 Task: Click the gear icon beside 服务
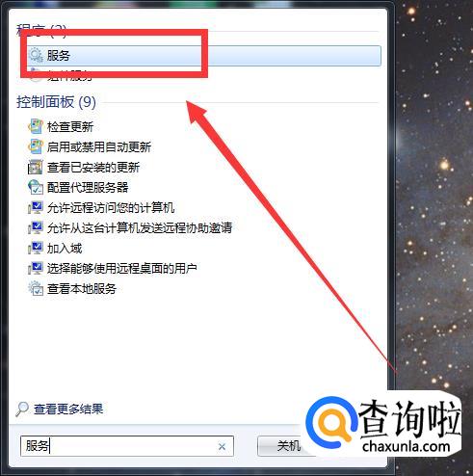click(36, 55)
